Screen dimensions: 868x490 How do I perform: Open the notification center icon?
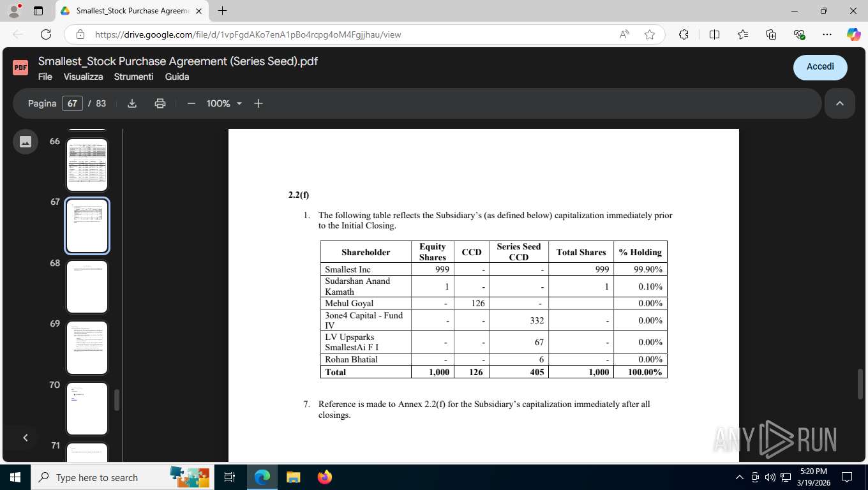[x=847, y=477]
